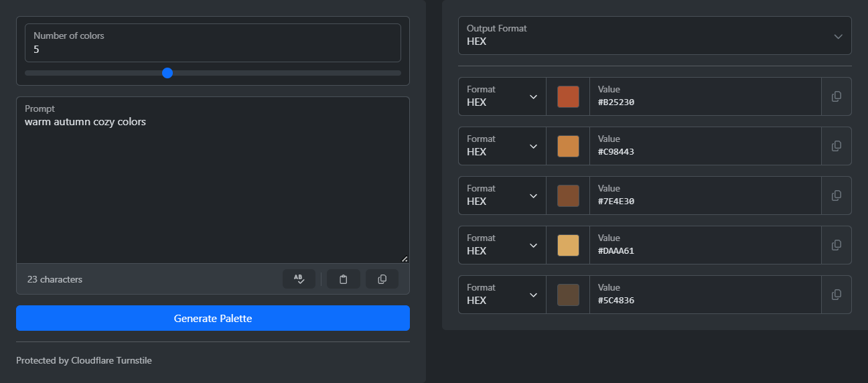
Task: Click the #B25230 rust color swatch
Action: click(568, 96)
